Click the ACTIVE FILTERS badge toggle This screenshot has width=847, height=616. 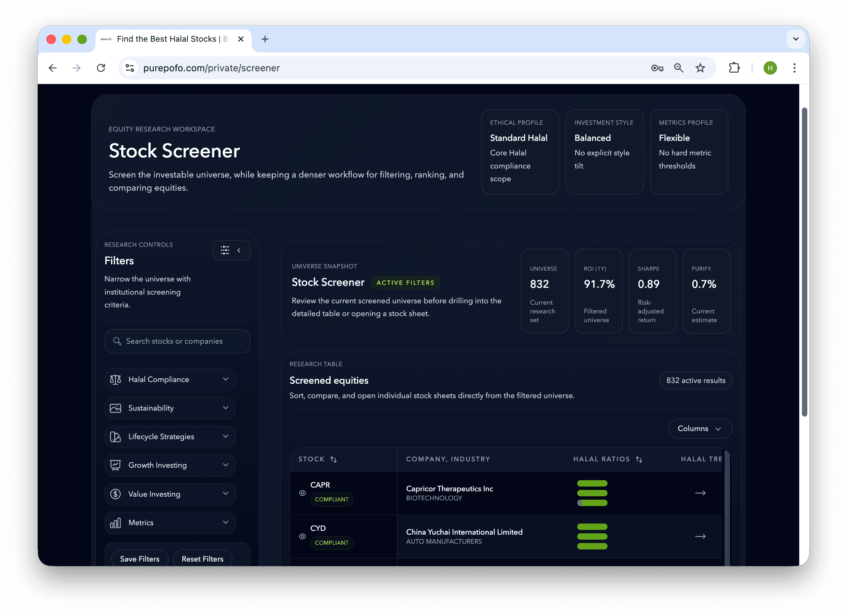click(x=406, y=282)
